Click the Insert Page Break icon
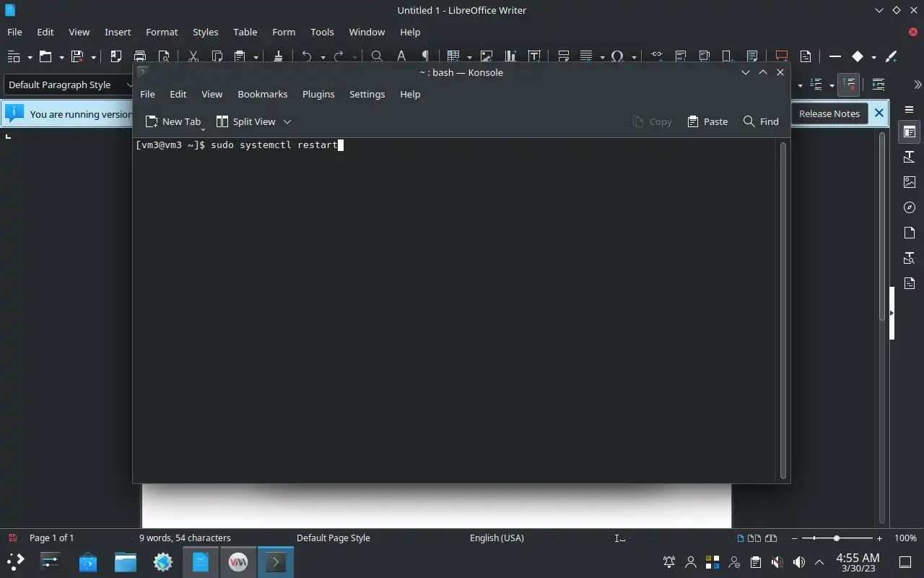The width and height of the screenshot is (924, 578). pyautogui.click(x=564, y=56)
